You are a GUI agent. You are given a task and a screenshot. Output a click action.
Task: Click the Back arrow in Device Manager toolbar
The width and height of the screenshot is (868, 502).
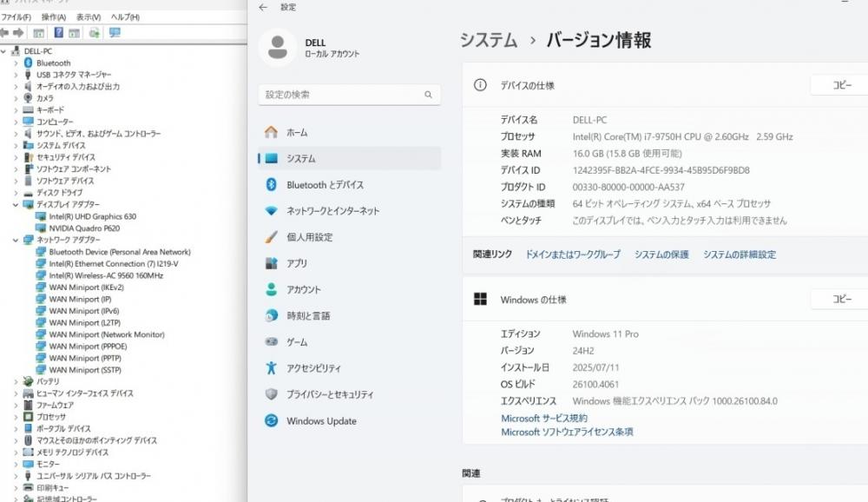pyautogui.click(x=4, y=33)
